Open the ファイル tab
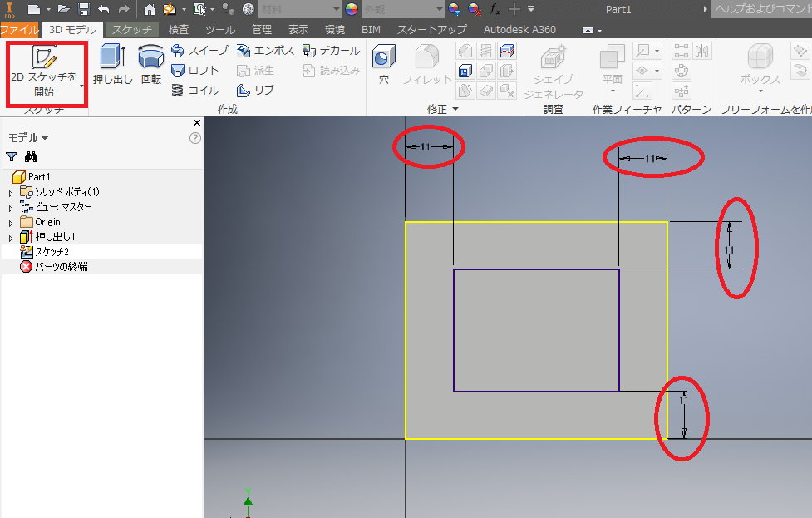812x518 pixels. (x=20, y=30)
